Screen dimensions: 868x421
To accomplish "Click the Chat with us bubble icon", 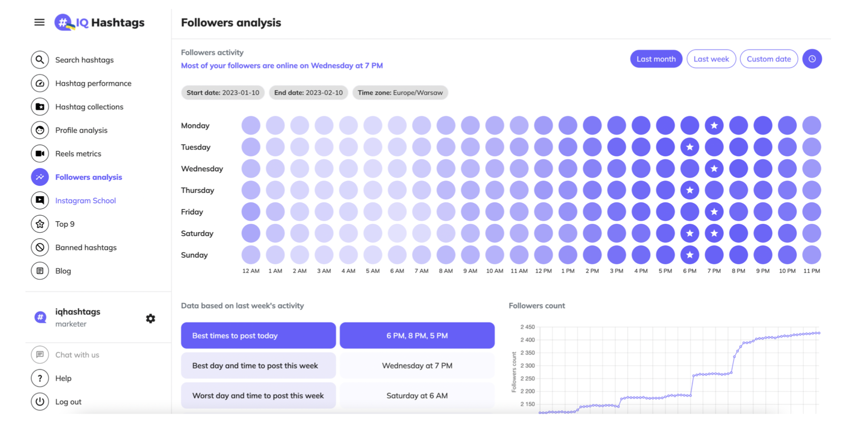I will click(x=40, y=355).
